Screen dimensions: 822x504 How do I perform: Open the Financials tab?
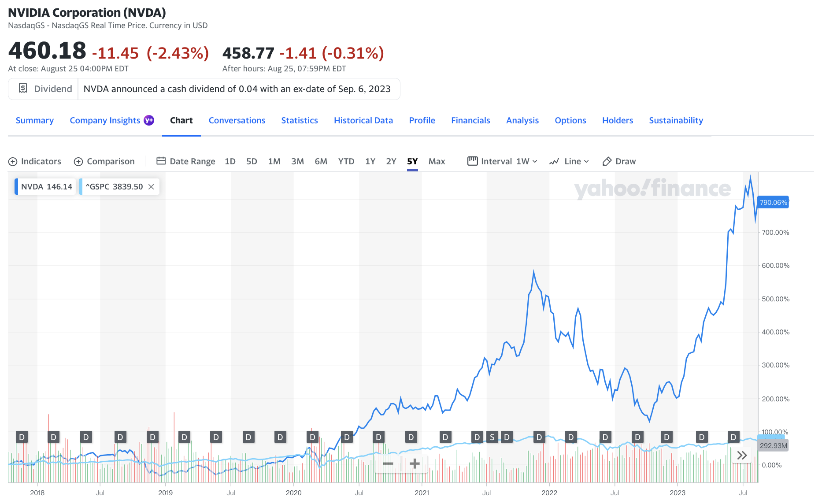point(470,120)
